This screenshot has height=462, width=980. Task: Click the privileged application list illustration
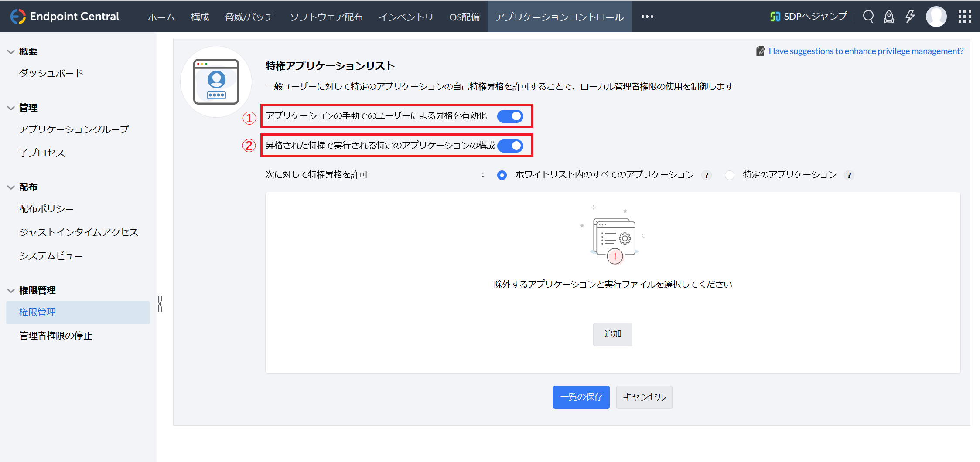[x=216, y=82]
